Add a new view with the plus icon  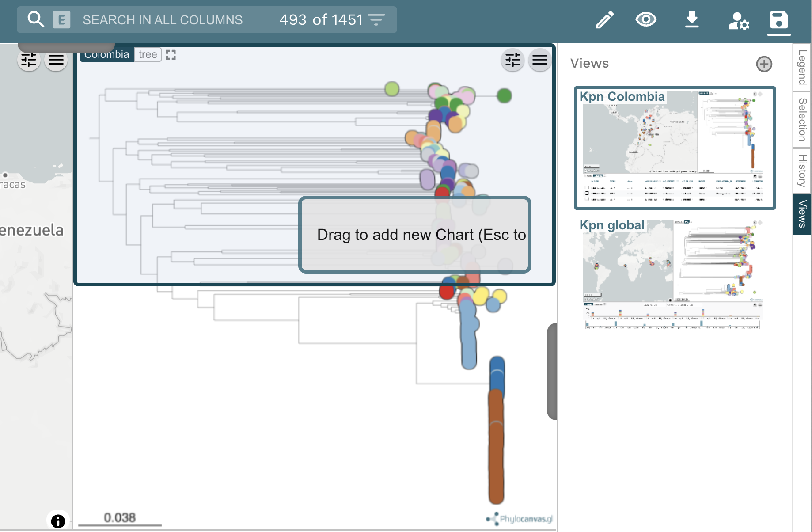pyautogui.click(x=764, y=64)
